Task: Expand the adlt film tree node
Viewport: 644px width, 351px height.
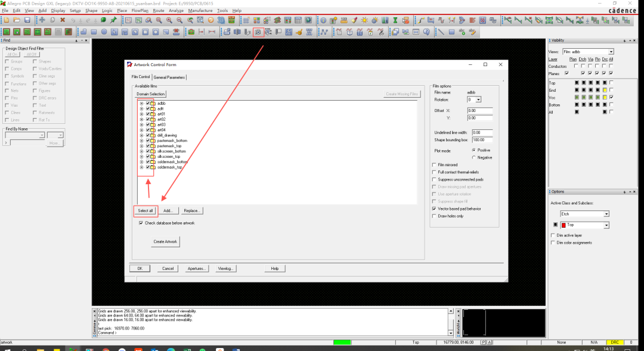Action: 142,109
